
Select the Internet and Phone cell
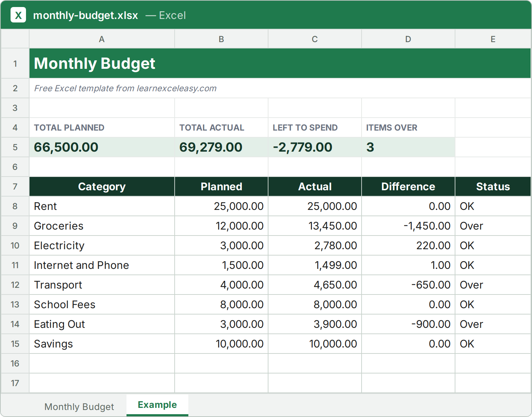(x=102, y=265)
